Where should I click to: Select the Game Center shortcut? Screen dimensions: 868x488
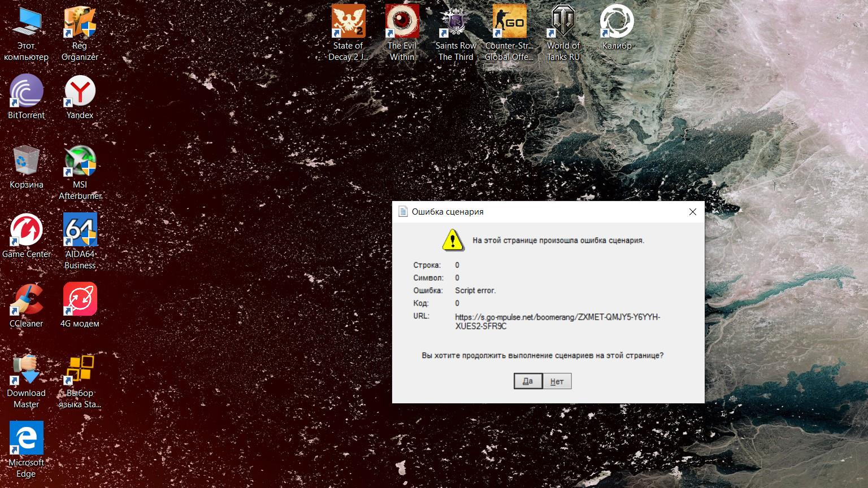pos(26,236)
